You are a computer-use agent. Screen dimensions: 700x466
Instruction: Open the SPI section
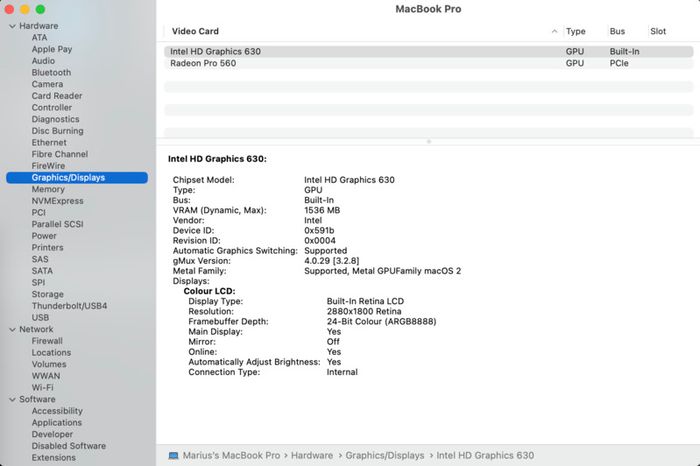[x=38, y=283]
